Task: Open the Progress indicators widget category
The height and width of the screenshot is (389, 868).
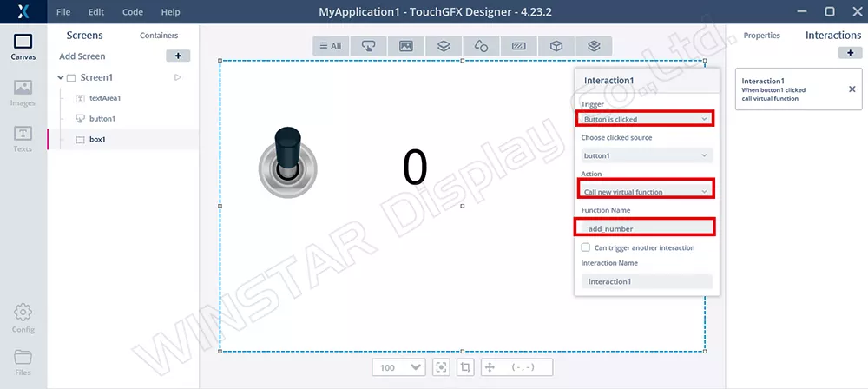Action: [518, 46]
